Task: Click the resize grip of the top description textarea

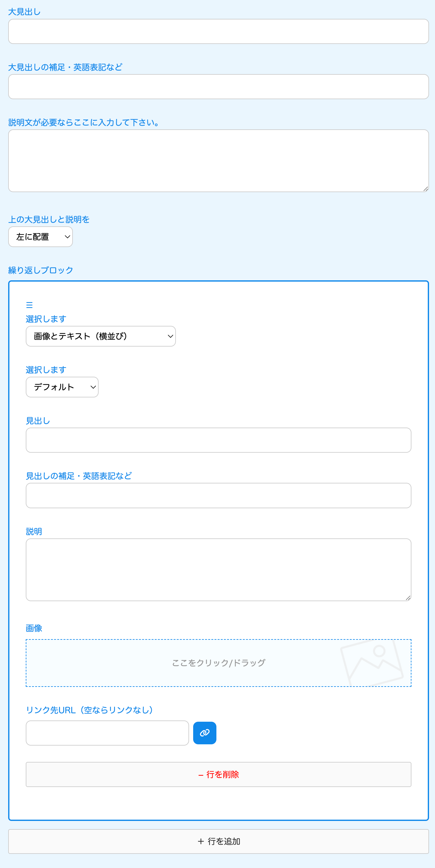Action: point(426,189)
